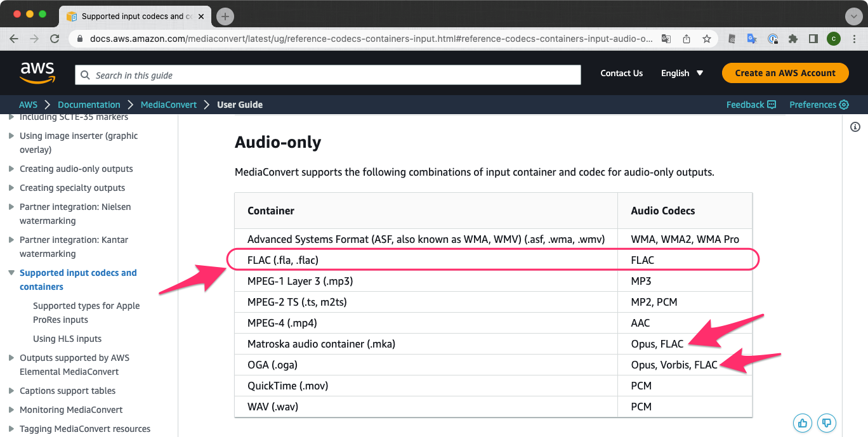Open the gray email extension icon
The width and height of the screenshot is (868, 437).
pos(732,39)
